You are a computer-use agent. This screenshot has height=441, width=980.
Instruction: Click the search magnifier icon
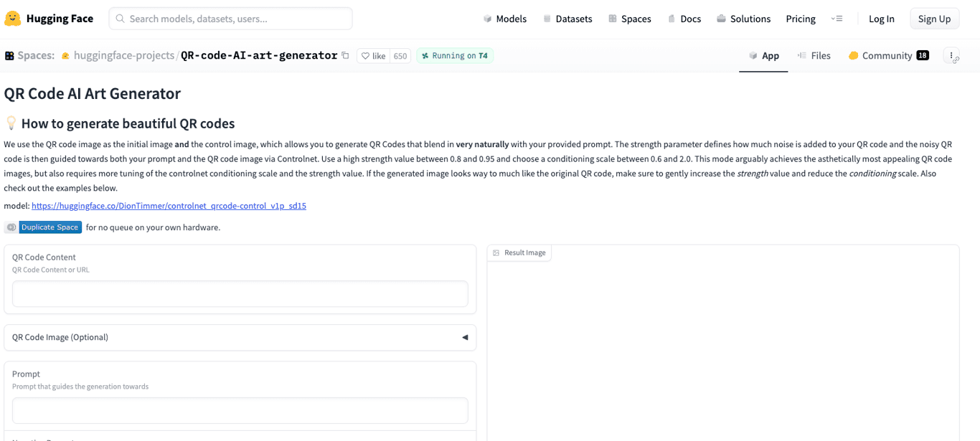[119, 18]
